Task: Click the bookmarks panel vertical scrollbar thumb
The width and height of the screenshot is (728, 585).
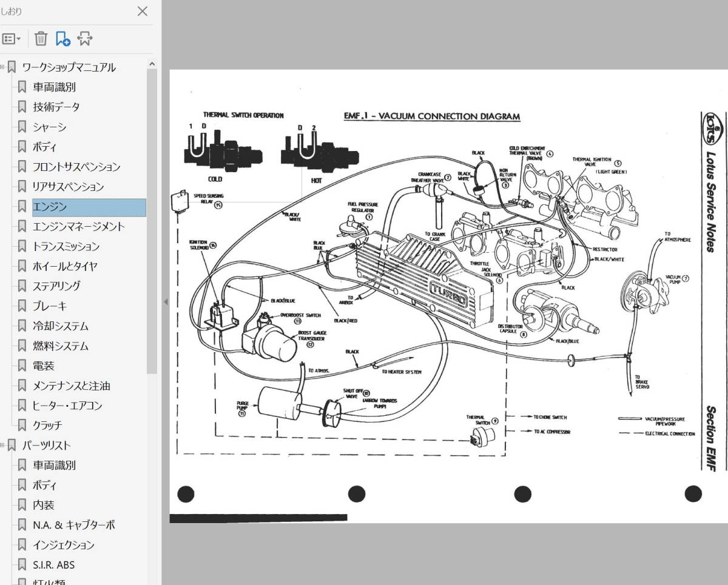Action: 152,221
